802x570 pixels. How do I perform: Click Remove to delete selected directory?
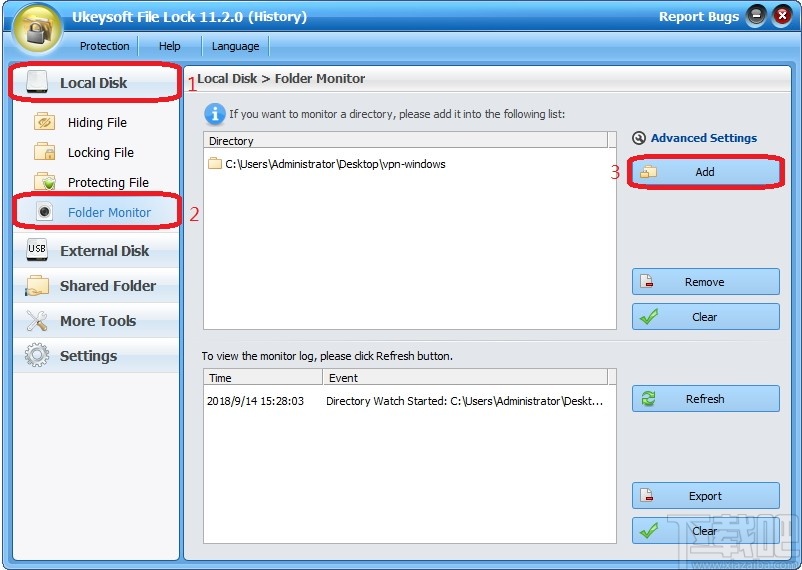coord(706,281)
